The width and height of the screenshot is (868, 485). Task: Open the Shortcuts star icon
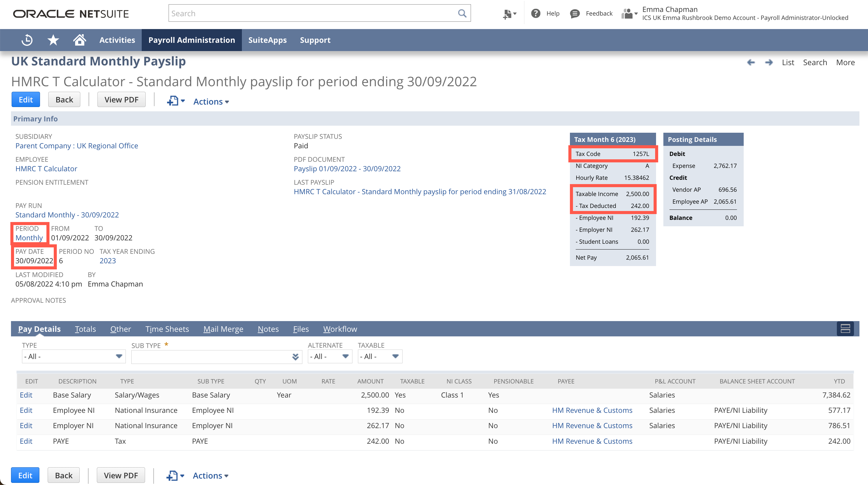[x=53, y=40]
